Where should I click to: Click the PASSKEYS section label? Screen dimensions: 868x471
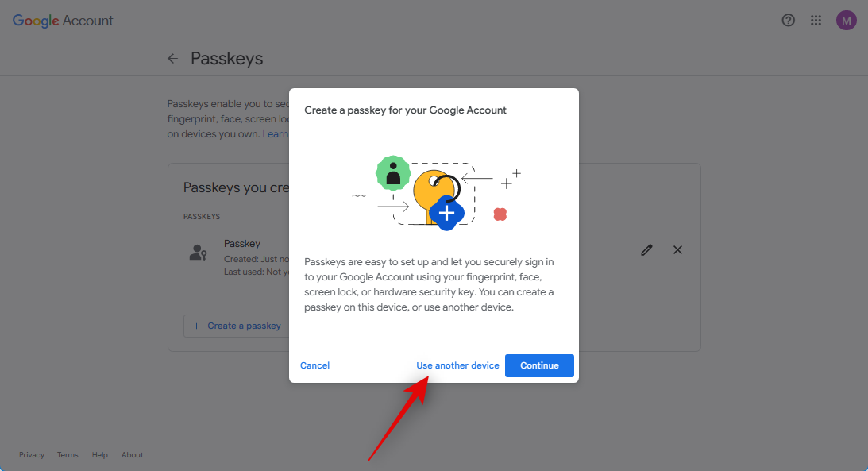coord(202,216)
